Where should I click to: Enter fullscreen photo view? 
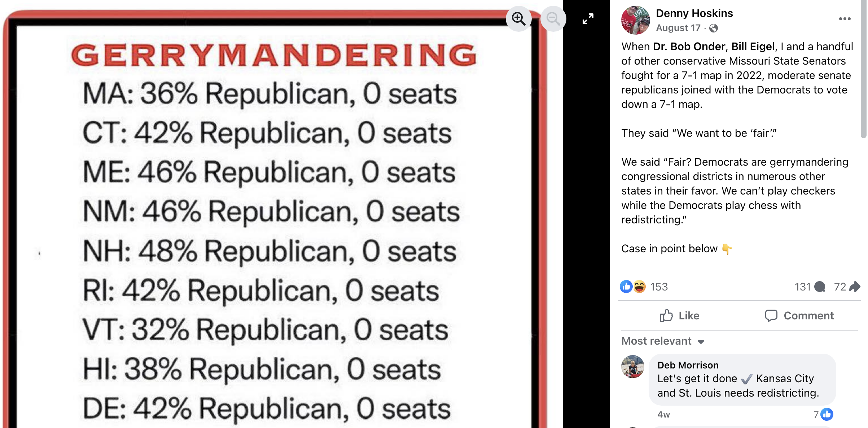588,19
